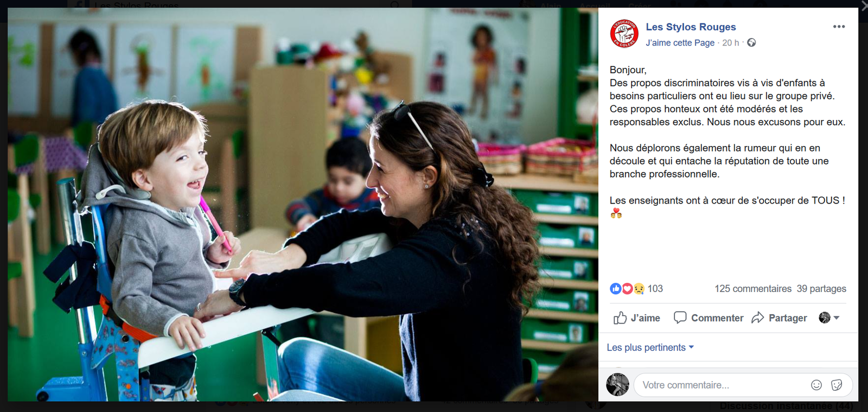This screenshot has width=868, height=412.
Task: Expand the Les plus pertinents sort dropdown
Action: (650, 347)
